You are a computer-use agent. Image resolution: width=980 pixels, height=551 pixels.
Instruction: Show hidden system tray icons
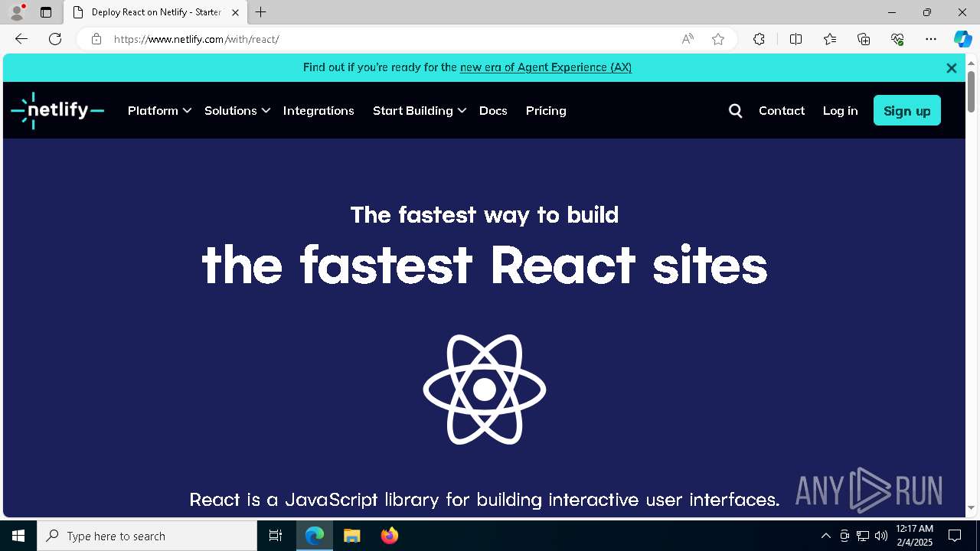point(826,536)
